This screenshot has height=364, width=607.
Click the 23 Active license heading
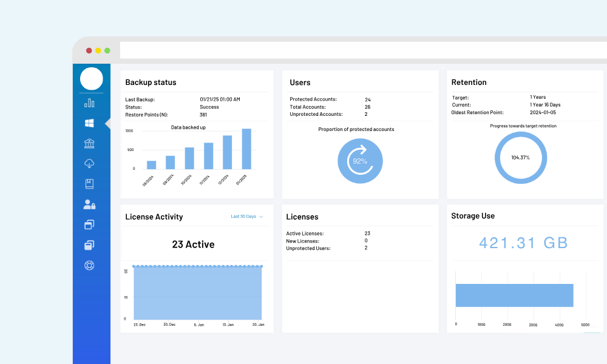coord(193,244)
